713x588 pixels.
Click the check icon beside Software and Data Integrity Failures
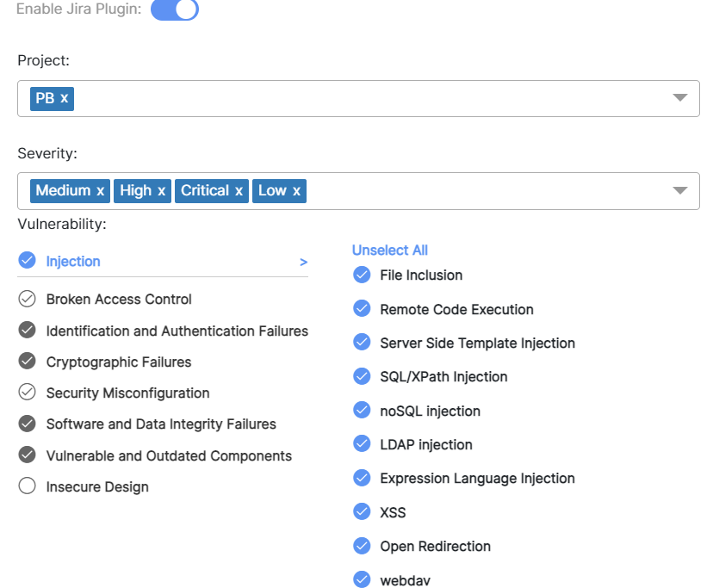click(26, 424)
